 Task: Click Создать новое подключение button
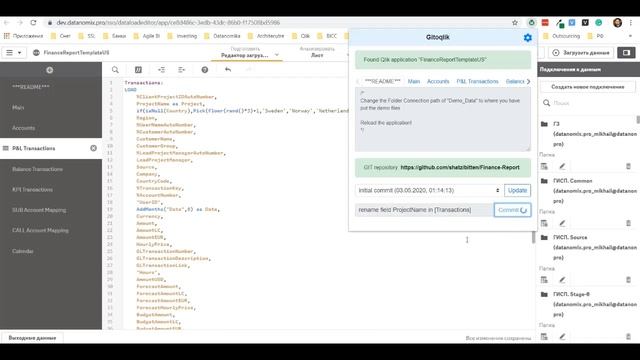pos(587,87)
